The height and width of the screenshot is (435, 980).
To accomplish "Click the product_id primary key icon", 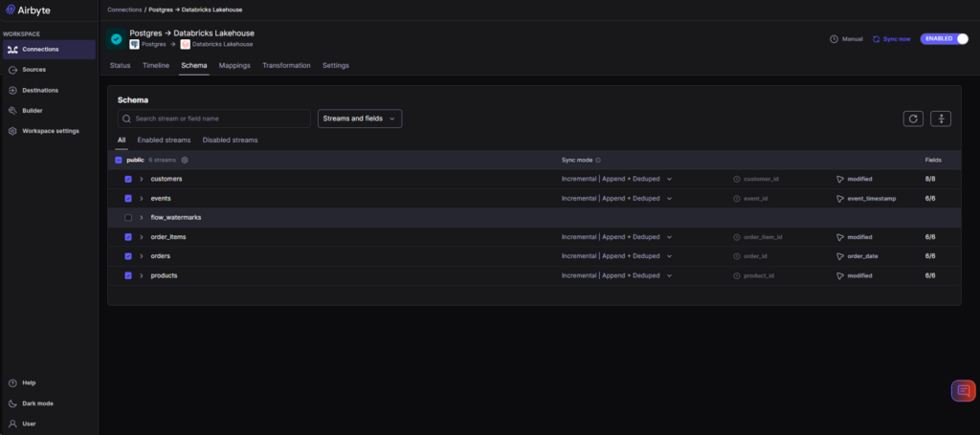I will pos(737,276).
